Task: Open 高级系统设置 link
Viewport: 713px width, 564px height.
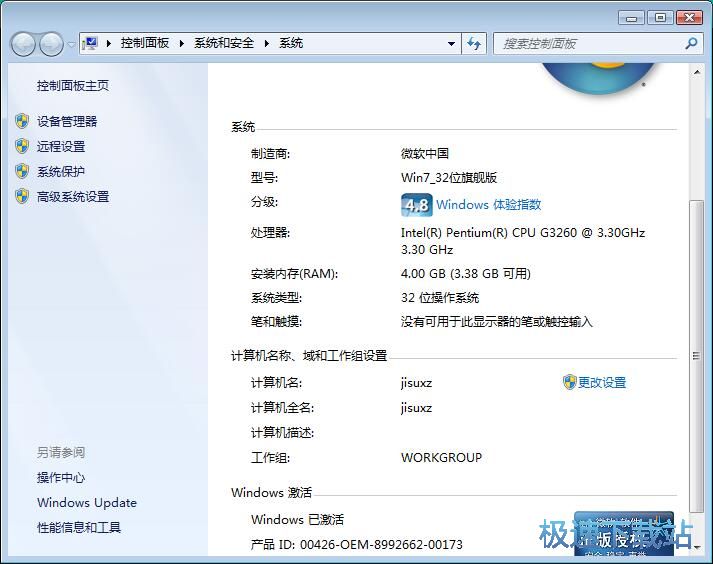Action: point(73,196)
